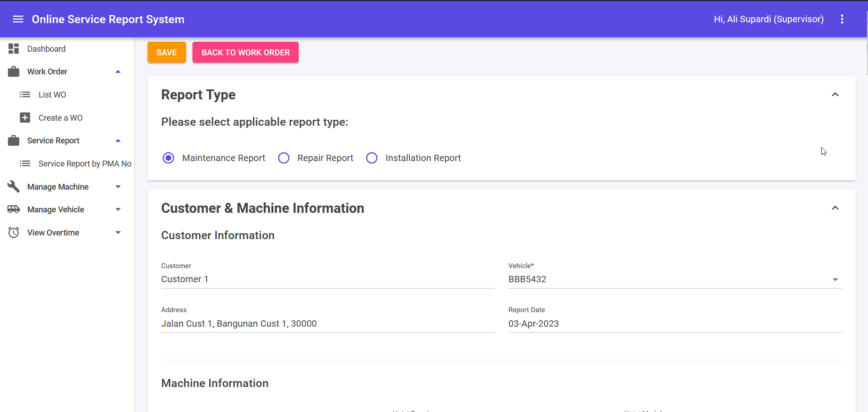Click the Dashboard grid icon
Viewport: 868px width, 412px height.
[x=14, y=49]
